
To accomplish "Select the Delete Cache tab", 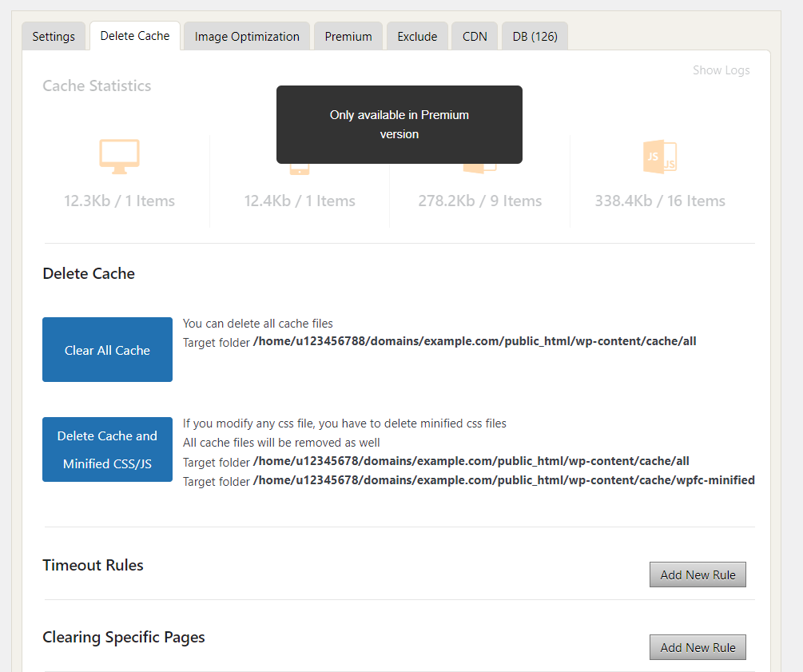I will coord(135,36).
